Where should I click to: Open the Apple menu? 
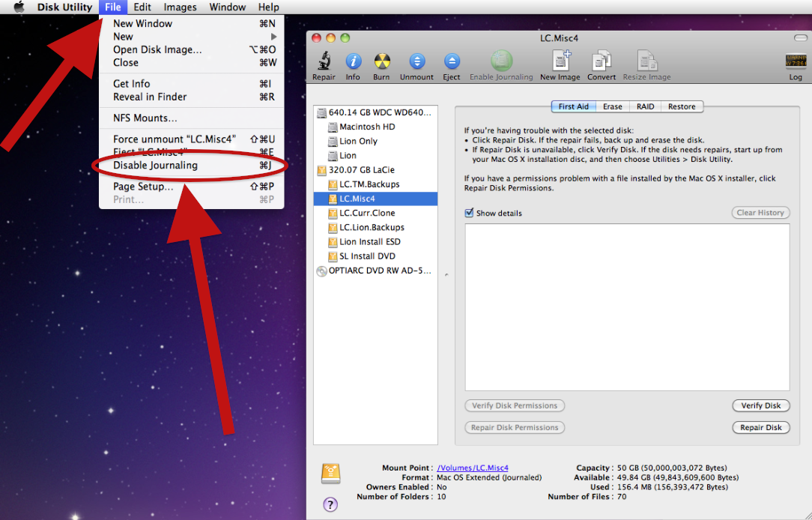(x=19, y=7)
